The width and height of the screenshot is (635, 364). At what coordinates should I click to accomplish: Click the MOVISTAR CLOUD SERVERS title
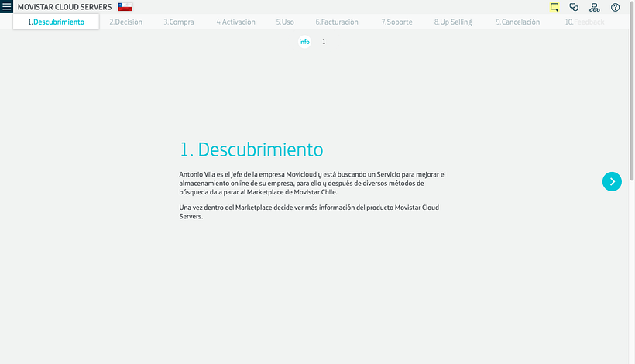pyautogui.click(x=64, y=7)
